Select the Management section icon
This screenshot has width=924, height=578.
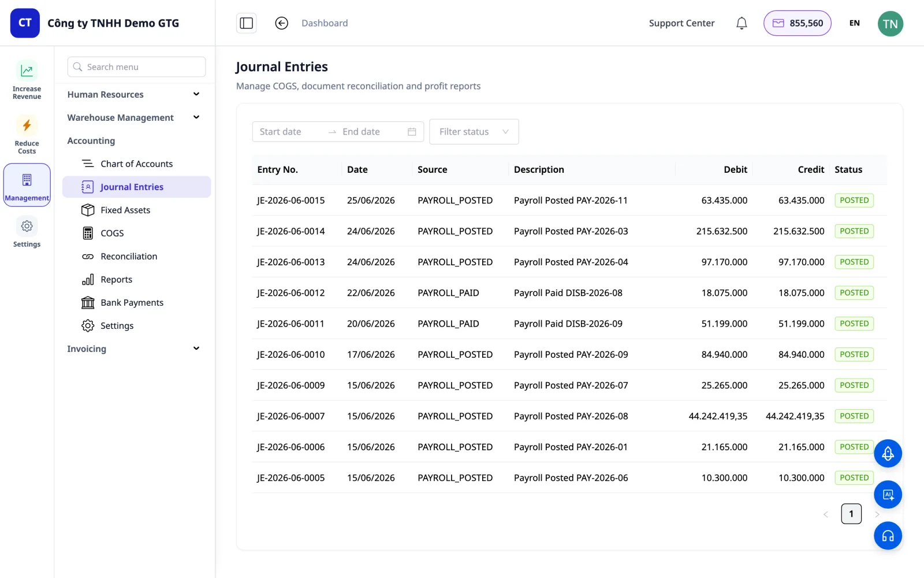tap(27, 185)
